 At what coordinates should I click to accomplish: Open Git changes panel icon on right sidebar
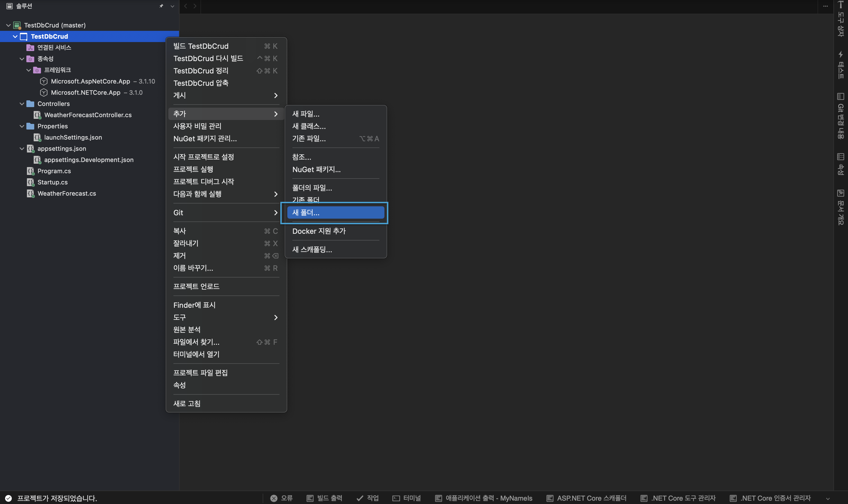840,96
